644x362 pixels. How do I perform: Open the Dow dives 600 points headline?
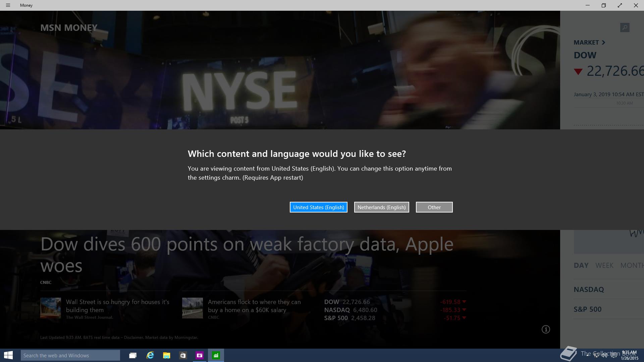point(247,255)
